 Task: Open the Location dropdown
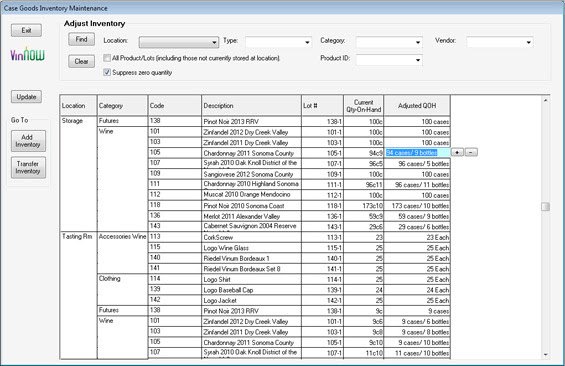179,42
